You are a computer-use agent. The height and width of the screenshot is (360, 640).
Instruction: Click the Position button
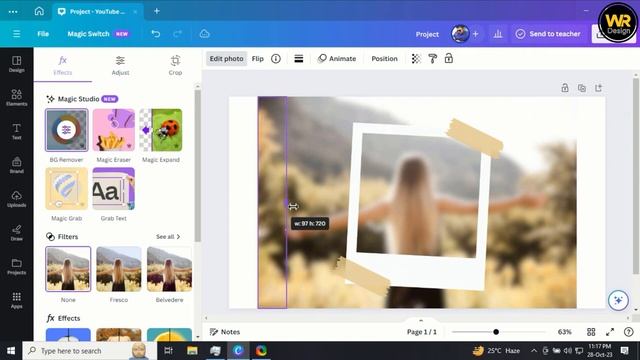tap(384, 59)
